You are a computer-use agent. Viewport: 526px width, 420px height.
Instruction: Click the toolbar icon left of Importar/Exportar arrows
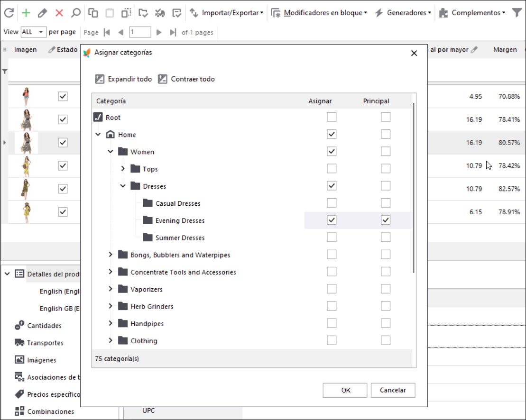pos(176,13)
